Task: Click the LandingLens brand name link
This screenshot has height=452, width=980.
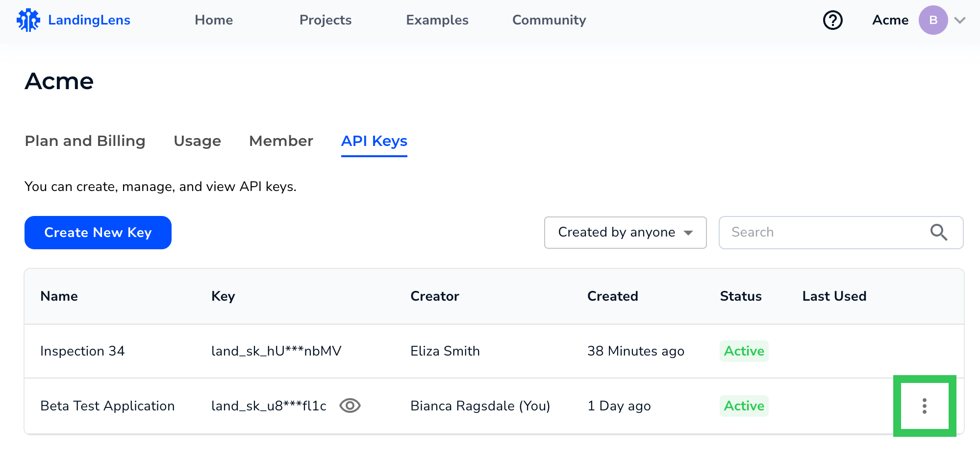Action: [89, 20]
